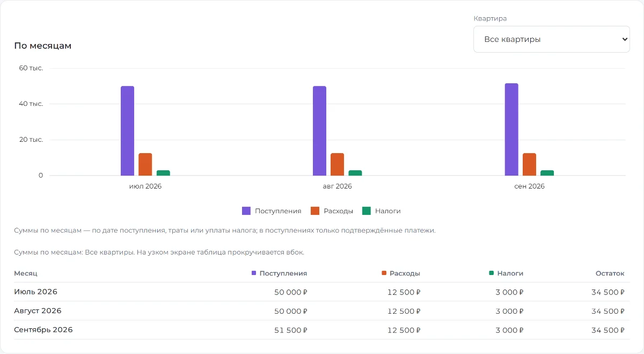
Task: Select the purple income bar for сен 2026
Action: coord(511,129)
